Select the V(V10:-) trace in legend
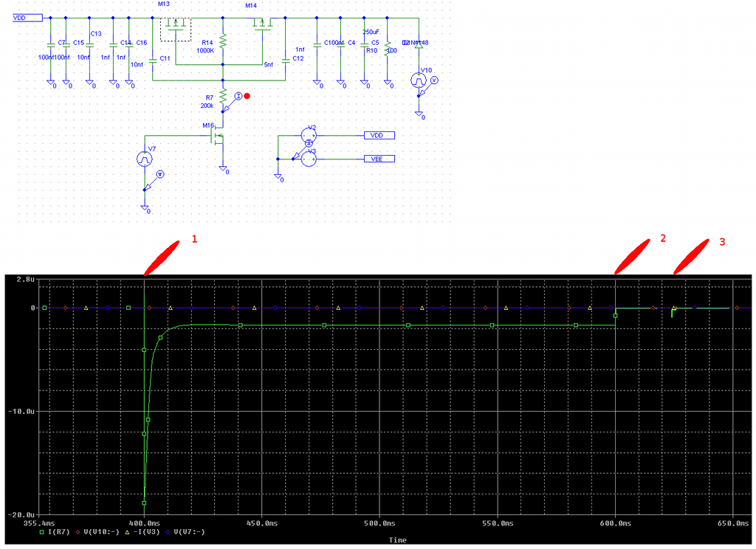 97,531
